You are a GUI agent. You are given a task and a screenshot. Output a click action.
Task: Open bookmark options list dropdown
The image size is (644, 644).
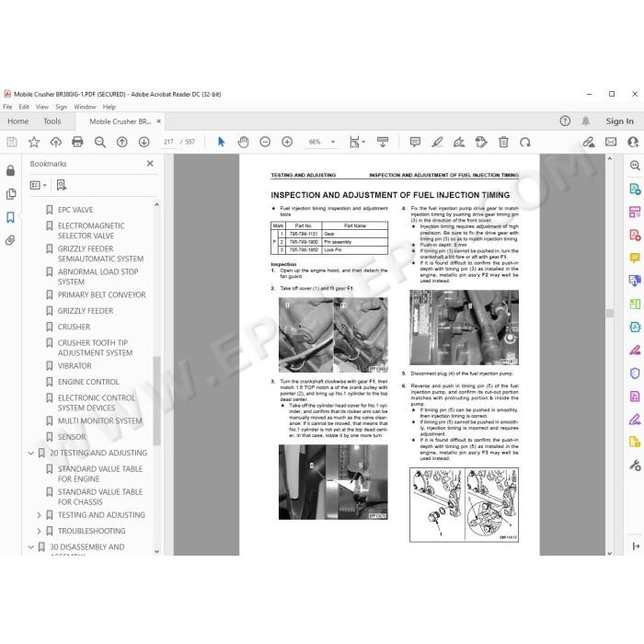coord(39,185)
